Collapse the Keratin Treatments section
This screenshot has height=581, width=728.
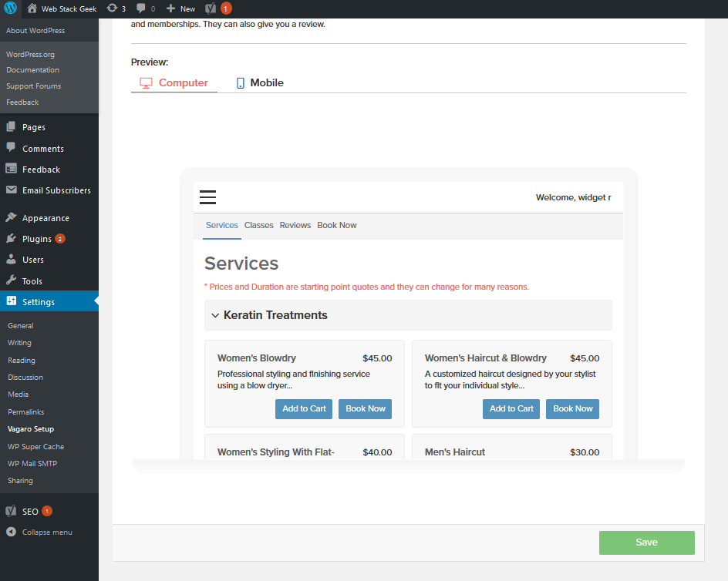(215, 315)
